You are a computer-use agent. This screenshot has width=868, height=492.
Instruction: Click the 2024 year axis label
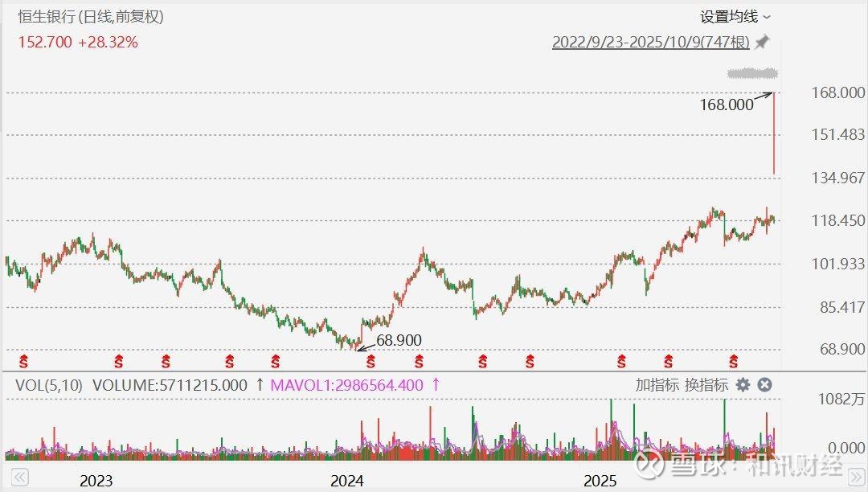[346, 481]
